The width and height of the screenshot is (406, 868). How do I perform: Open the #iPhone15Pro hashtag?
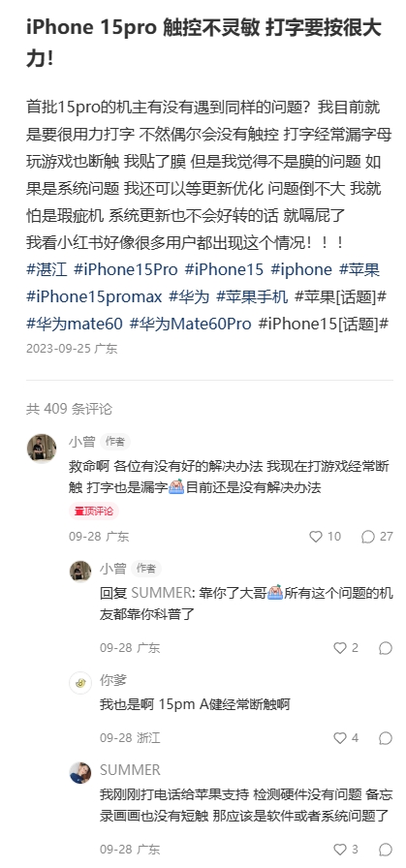pyautogui.click(x=126, y=269)
